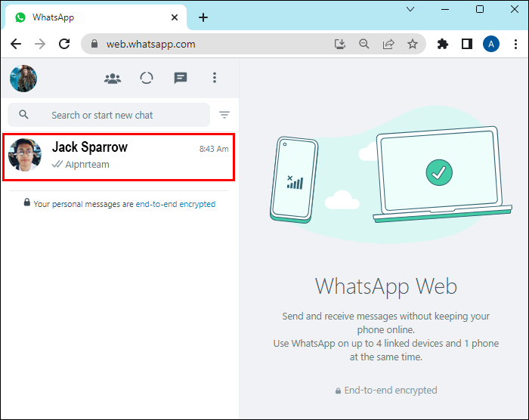Open the Jack Sparrow chat
The image size is (529, 420).
[x=119, y=157]
